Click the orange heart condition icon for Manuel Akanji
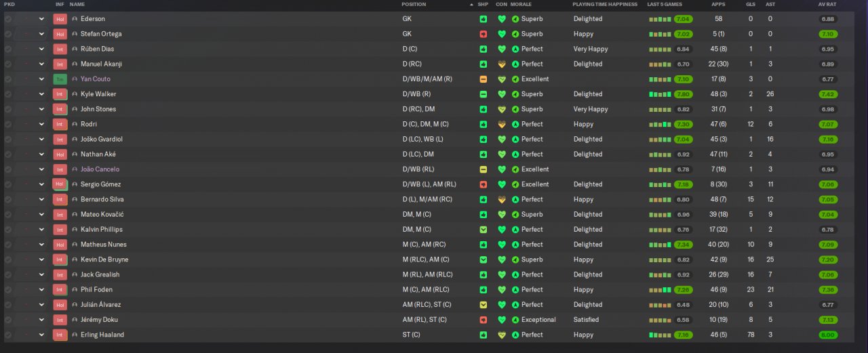 click(x=502, y=64)
